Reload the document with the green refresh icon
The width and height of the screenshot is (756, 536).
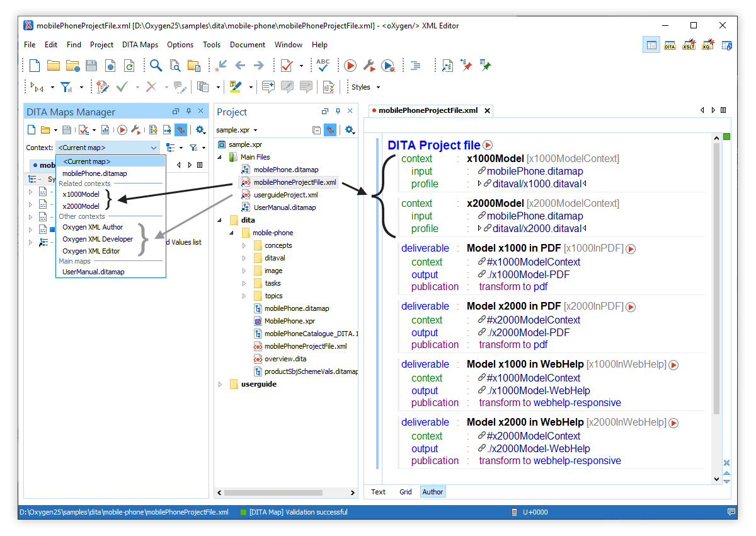tap(129, 66)
